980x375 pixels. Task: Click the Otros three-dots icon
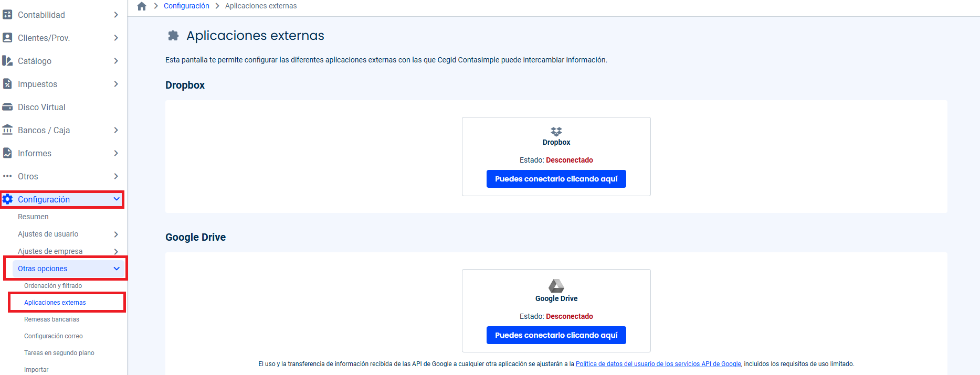point(7,176)
